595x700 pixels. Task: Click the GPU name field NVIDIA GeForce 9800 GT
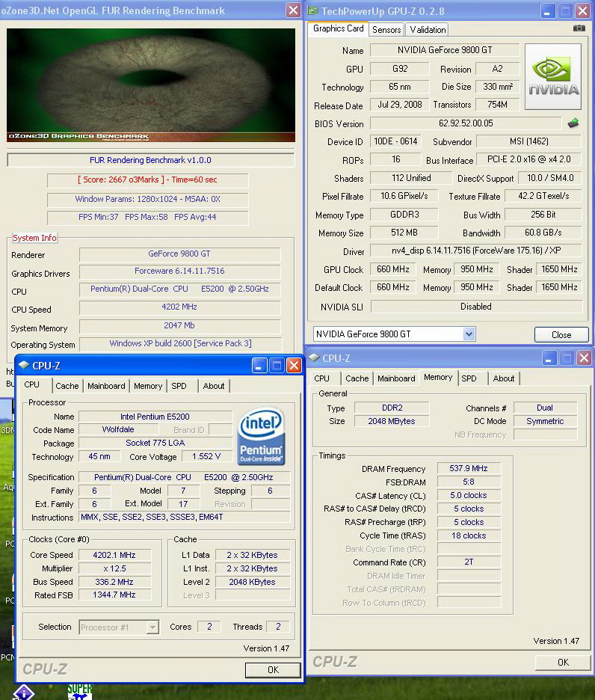point(445,50)
